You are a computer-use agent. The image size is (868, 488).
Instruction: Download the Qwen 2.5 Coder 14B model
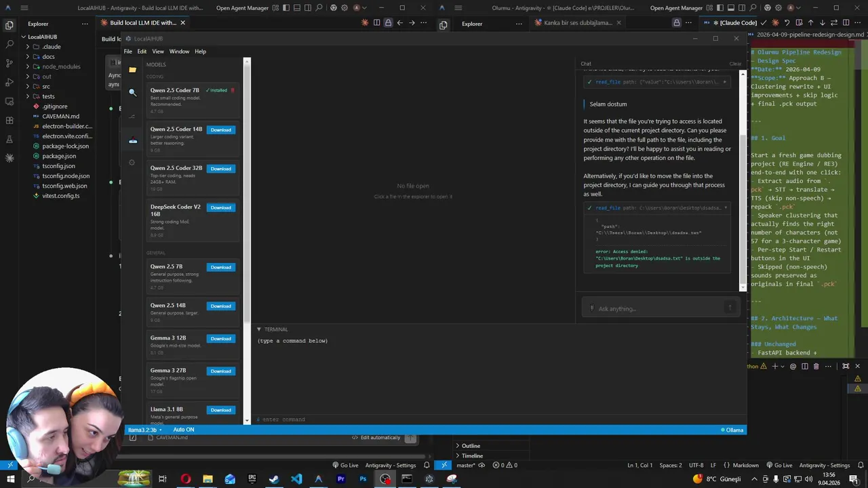pos(221,130)
